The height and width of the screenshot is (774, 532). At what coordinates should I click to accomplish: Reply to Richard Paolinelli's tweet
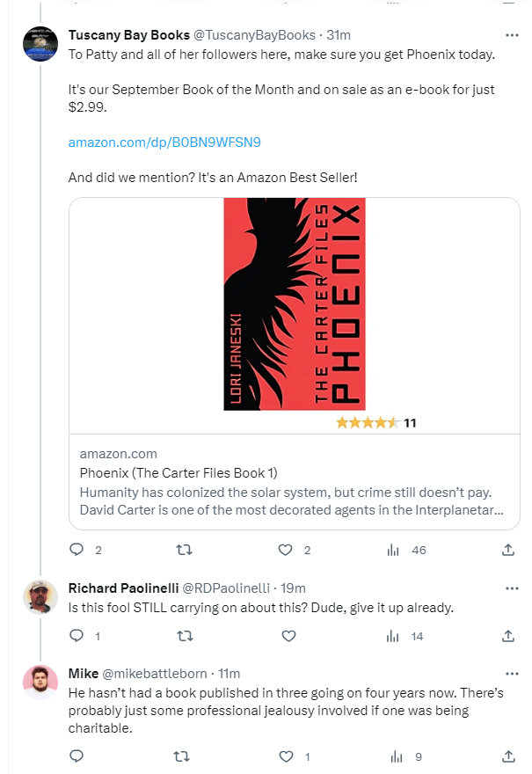pyautogui.click(x=77, y=636)
